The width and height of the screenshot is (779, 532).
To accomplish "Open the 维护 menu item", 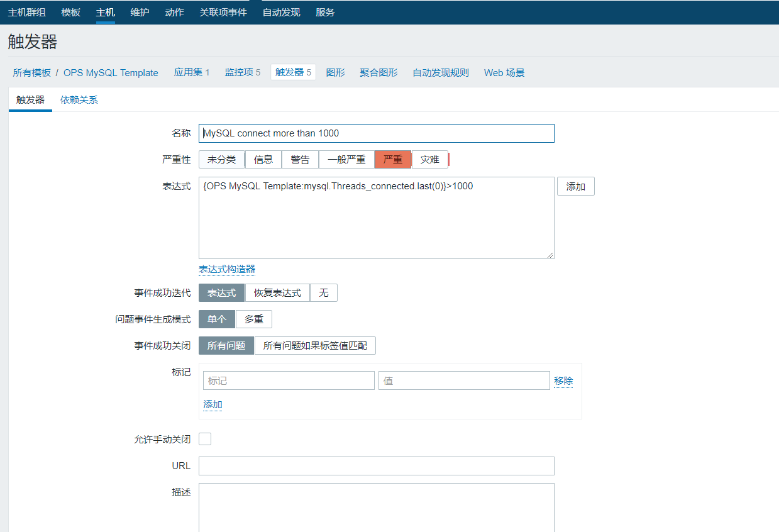I will point(140,13).
